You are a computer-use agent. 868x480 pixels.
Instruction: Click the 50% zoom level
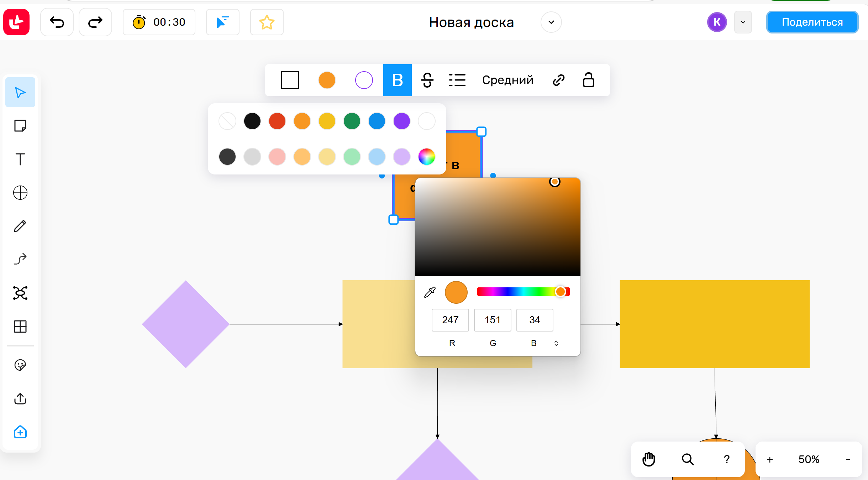[x=809, y=459]
